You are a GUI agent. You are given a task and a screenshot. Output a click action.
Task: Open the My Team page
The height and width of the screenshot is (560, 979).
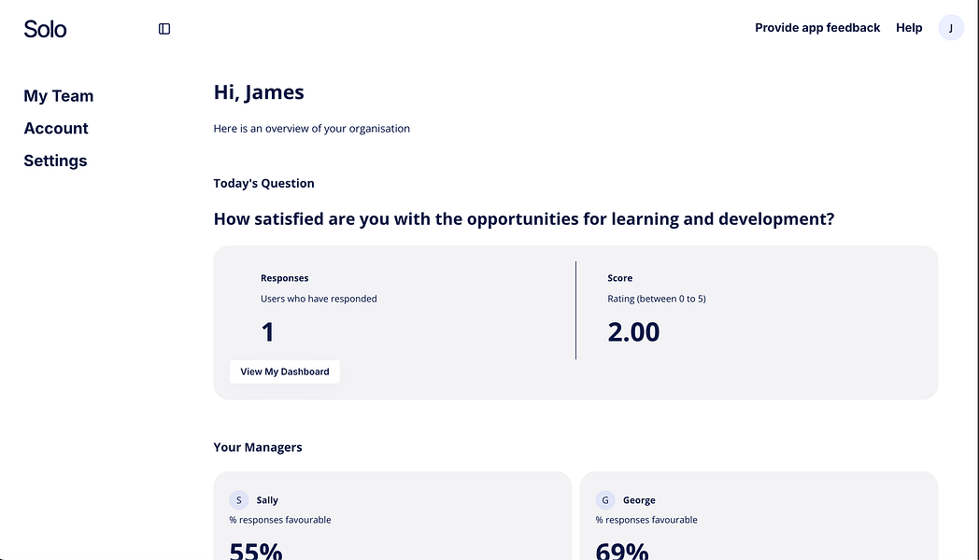(x=59, y=96)
